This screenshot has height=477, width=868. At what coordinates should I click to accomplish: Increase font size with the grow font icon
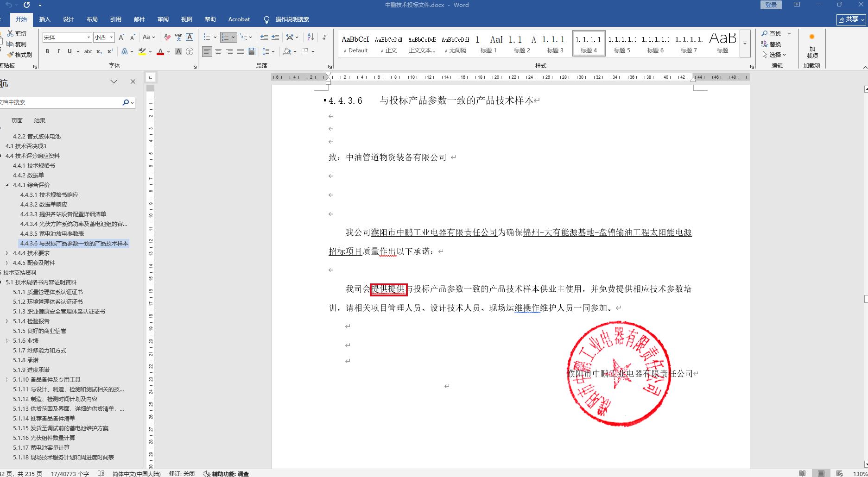tap(121, 37)
